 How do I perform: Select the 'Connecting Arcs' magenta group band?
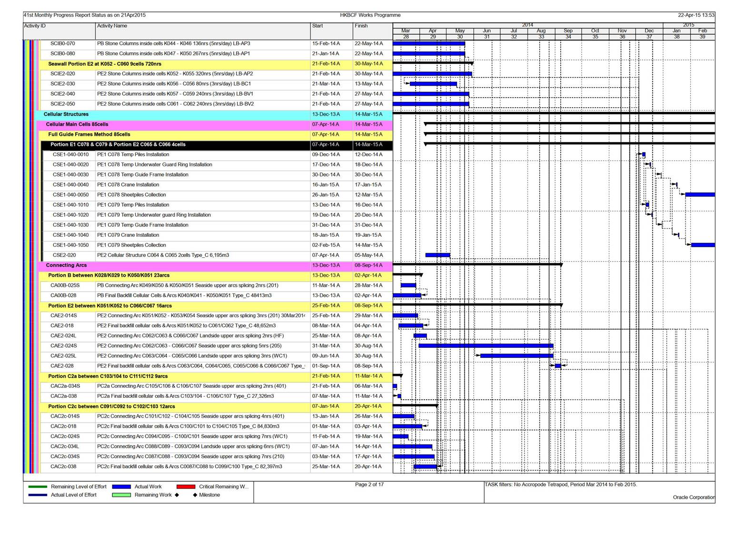[x=215, y=265]
